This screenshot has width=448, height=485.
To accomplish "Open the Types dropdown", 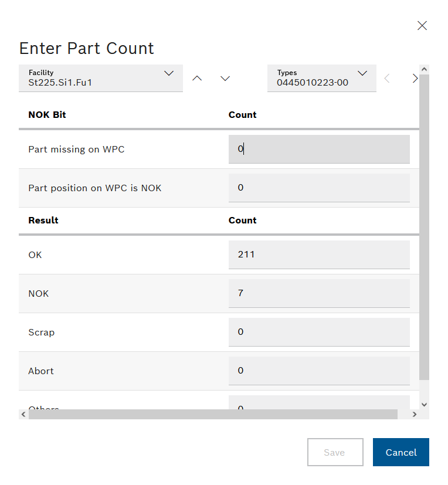I will click(x=321, y=78).
